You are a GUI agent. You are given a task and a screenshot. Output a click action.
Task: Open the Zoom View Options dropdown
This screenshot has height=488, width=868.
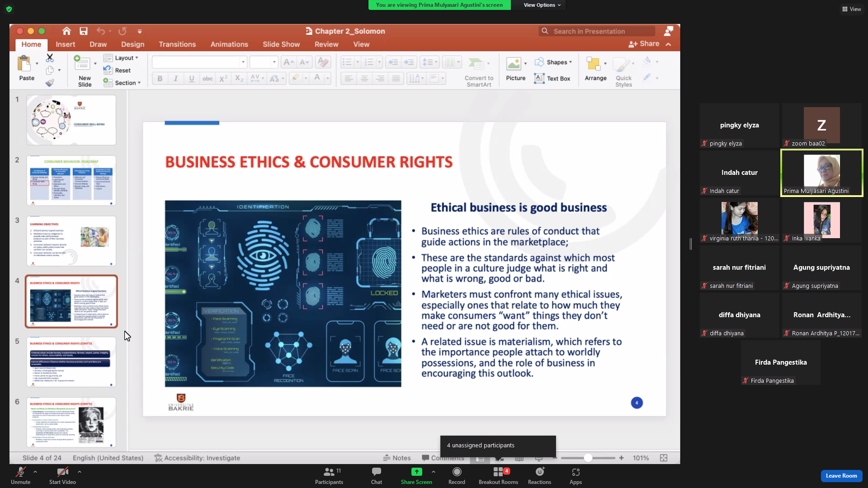tap(542, 5)
